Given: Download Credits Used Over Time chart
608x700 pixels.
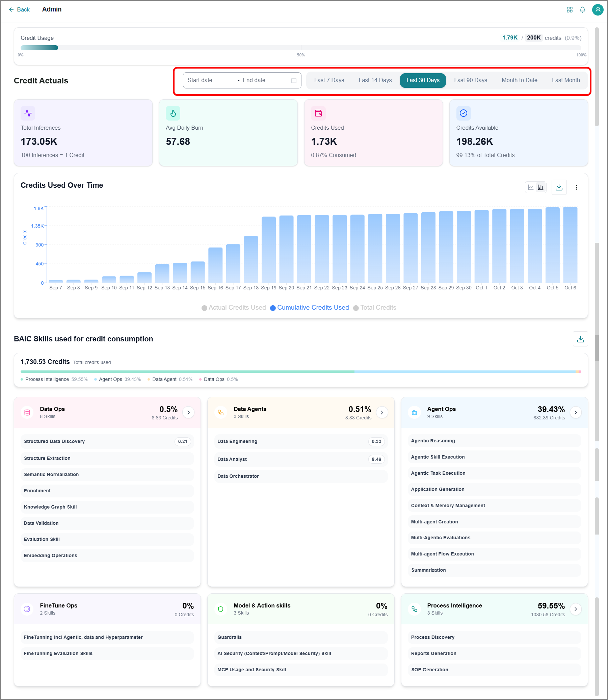Looking at the screenshot, I should (x=559, y=187).
